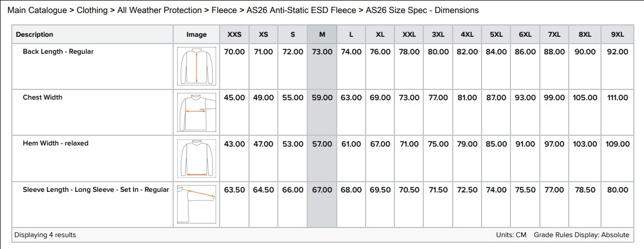Click the Description column header
Image resolution: width=644 pixels, height=249 pixels.
pyautogui.click(x=35, y=35)
